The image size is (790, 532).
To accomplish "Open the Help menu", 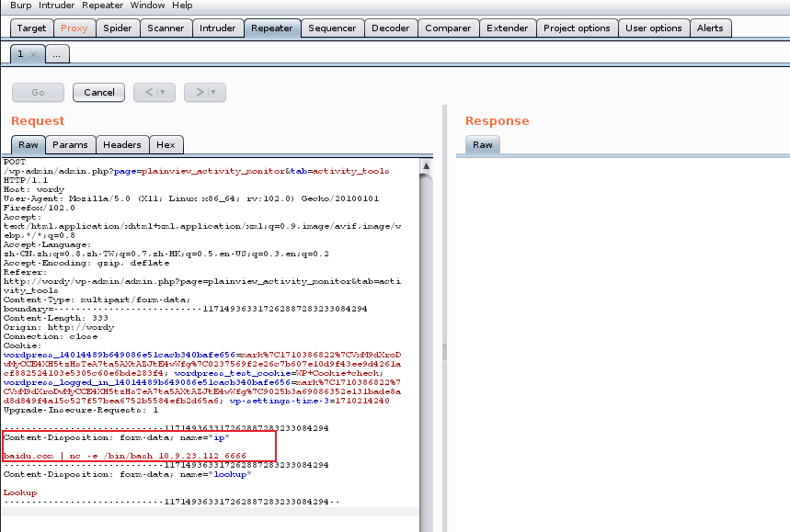I will pyautogui.click(x=182, y=5).
